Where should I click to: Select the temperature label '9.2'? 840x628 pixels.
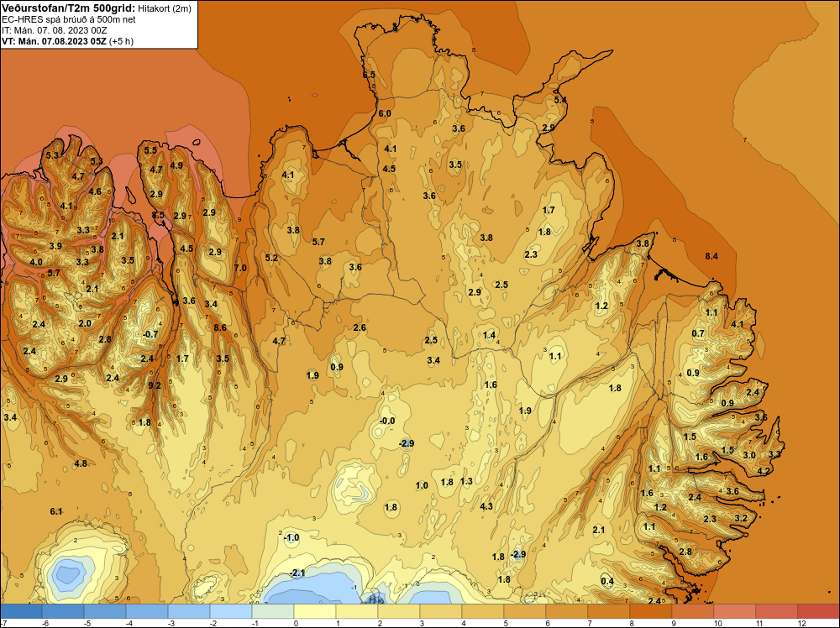155,385
